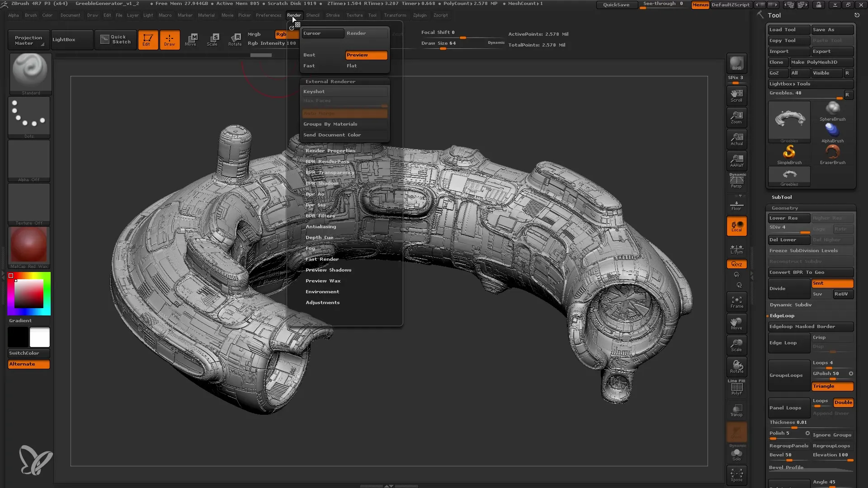Click the Greebles count input field
The height and width of the screenshot is (488, 868).
[x=805, y=93]
